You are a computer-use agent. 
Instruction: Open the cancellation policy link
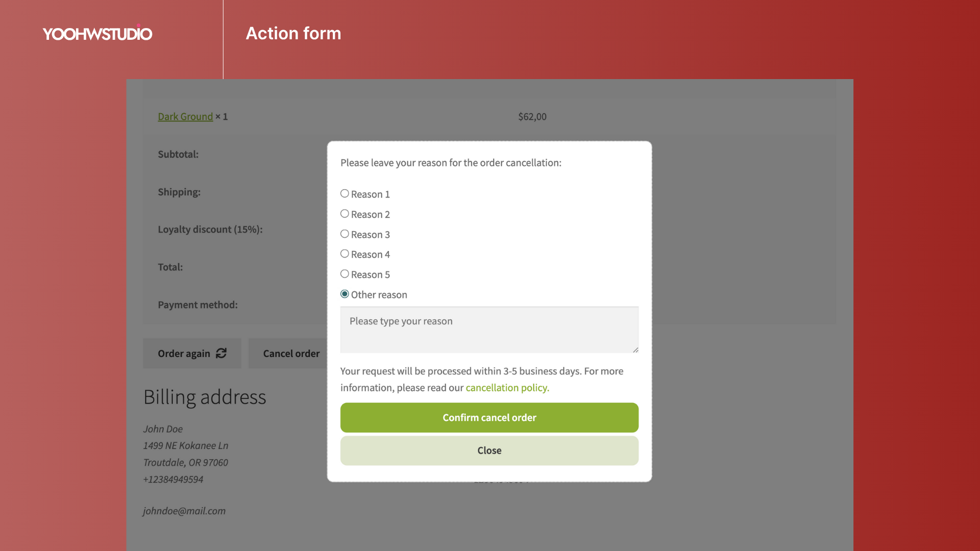coord(507,388)
